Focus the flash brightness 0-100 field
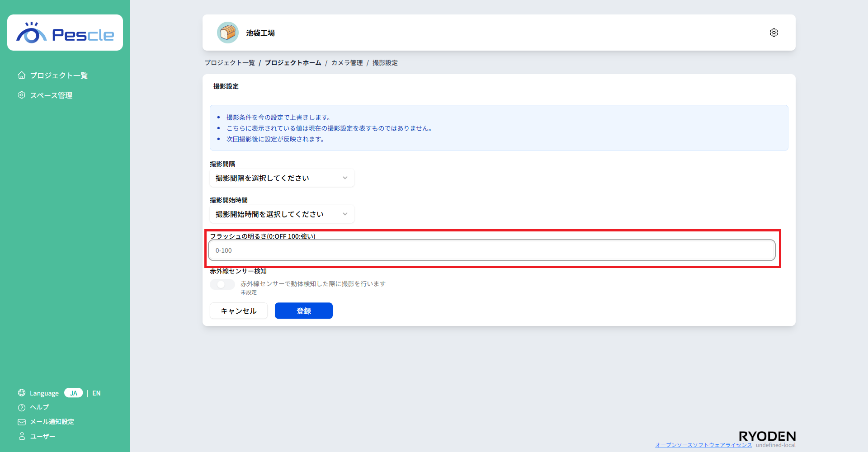 pyautogui.click(x=491, y=250)
